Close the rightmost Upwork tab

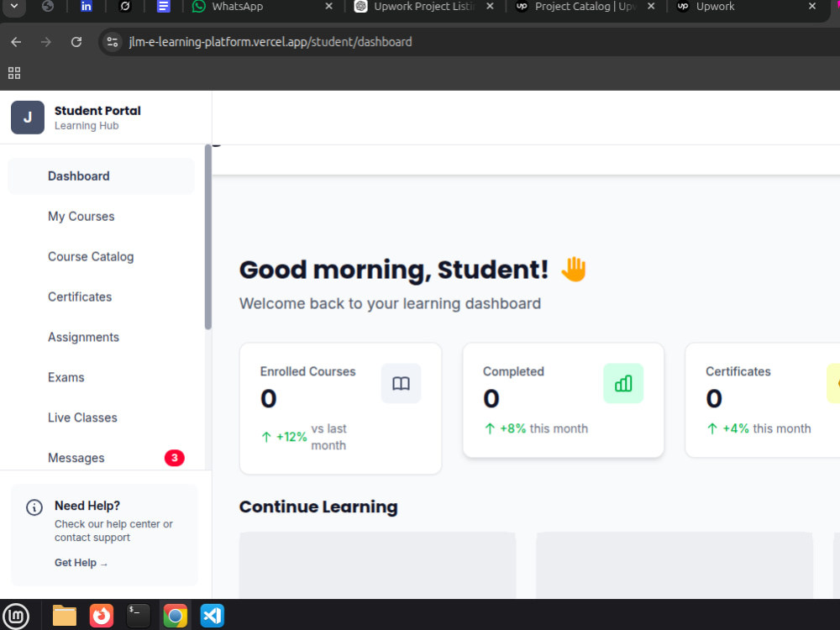coord(812,7)
